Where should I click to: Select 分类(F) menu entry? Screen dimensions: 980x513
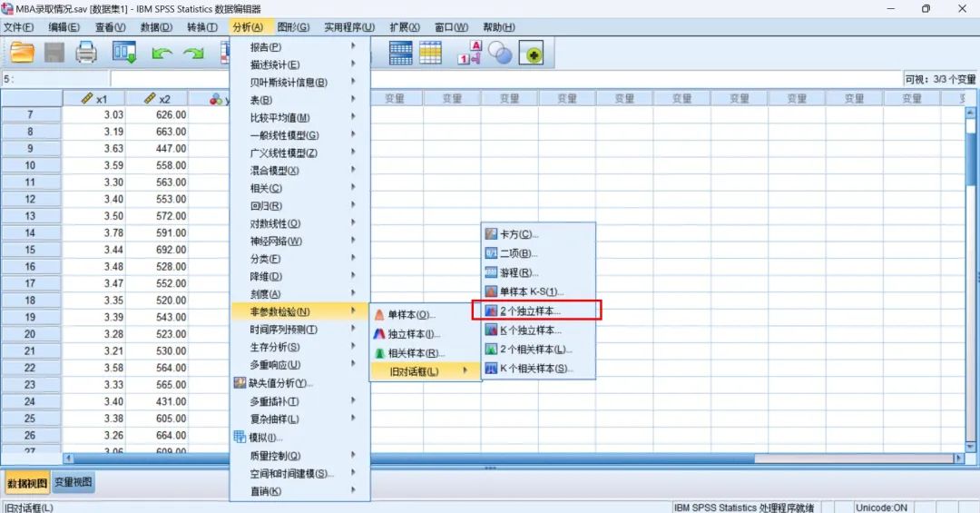300,259
